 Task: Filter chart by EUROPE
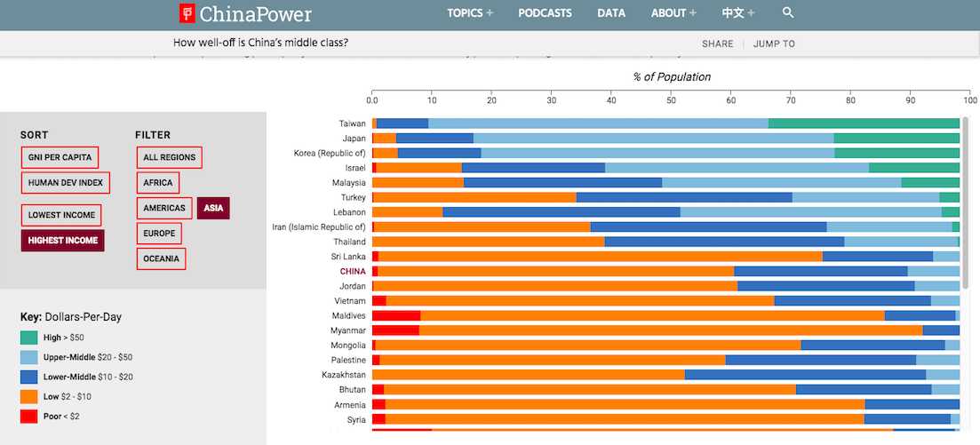pyautogui.click(x=159, y=233)
